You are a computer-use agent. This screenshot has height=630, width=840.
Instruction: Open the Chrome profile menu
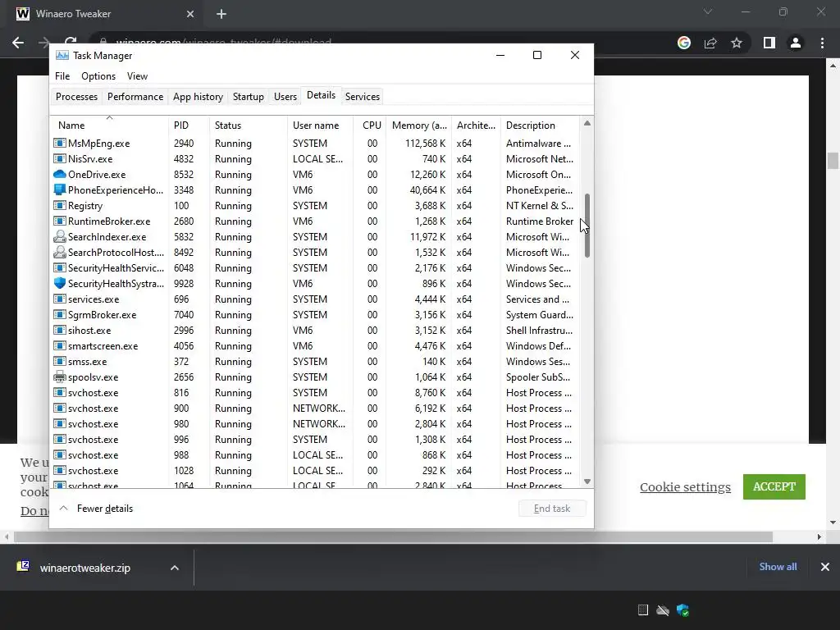[796, 43]
